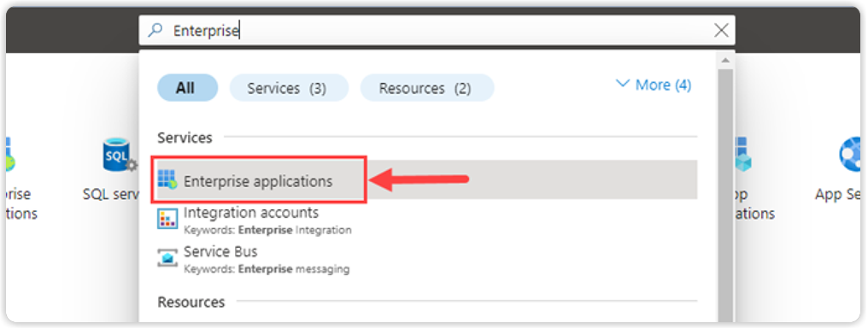This screenshot has width=868, height=329.
Task: Click Keywords: Enterprise messaging text
Action: (267, 270)
